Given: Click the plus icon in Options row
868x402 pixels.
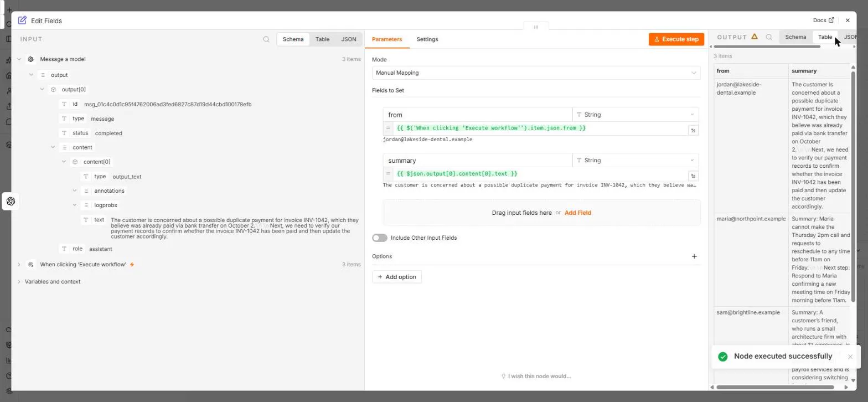Looking at the screenshot, I should (694, 256).
